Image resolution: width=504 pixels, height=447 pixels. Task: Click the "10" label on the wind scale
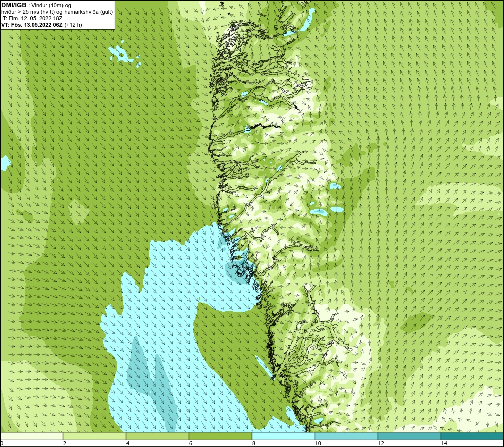tap(318, 444)
